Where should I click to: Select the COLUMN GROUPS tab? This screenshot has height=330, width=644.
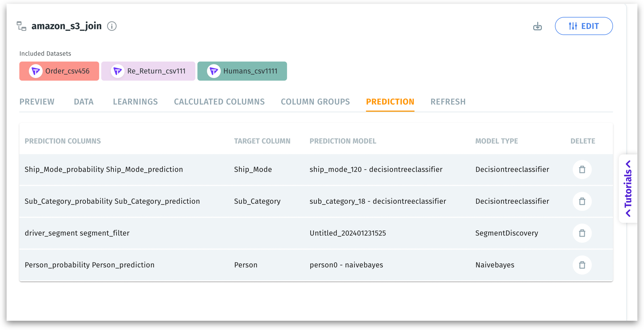tap(315, 102)
